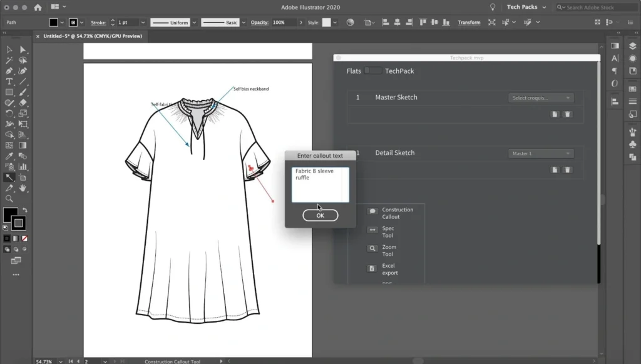Open the Select croquis dropdown

pyautogui.click(x=541, y=98)
